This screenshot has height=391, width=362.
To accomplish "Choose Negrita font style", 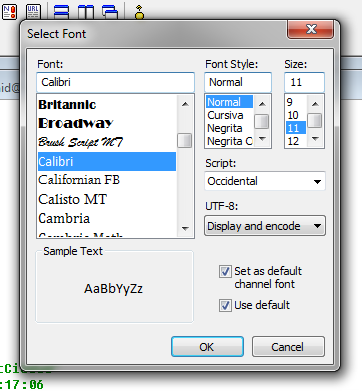I will 229,128.
